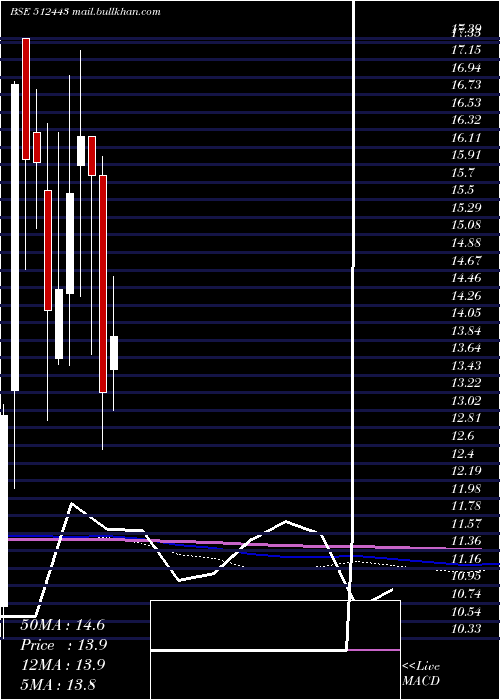Click the 16.11 price axis value
This screenshot has width=500, height=700.
coord(466,138)
